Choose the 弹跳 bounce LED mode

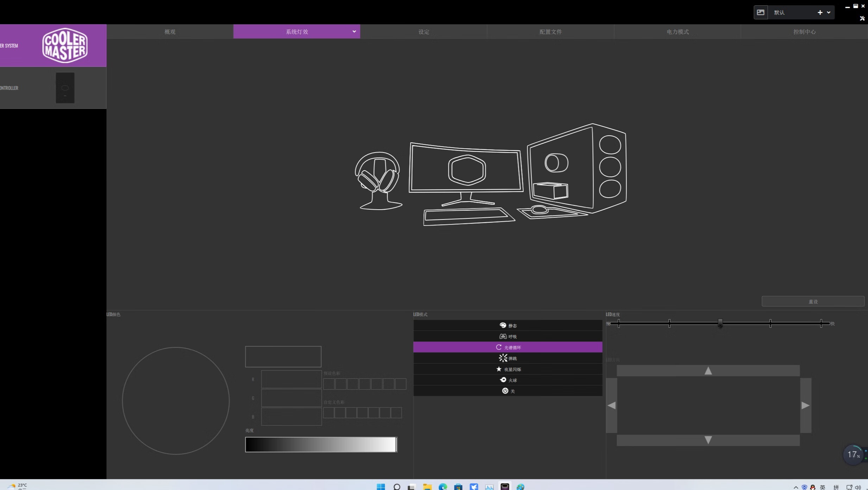[x=508, y=358]
